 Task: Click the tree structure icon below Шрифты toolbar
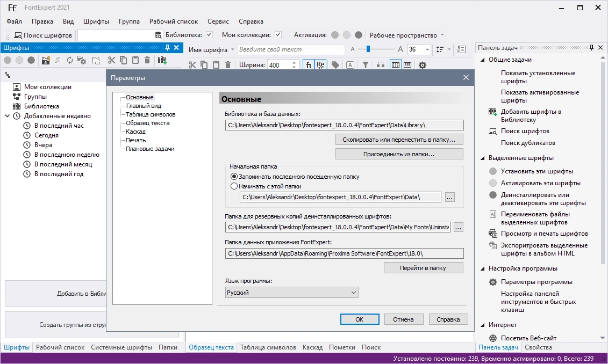coord(8,75)
